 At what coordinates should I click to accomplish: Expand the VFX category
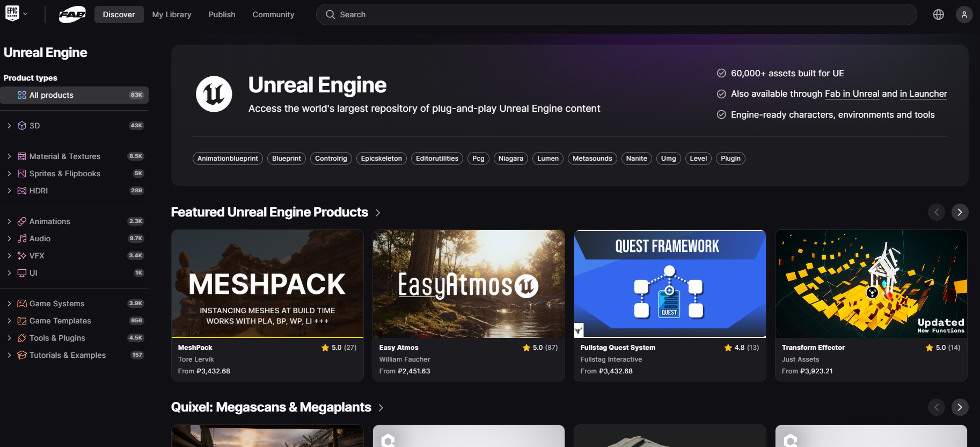tap(9, 256)
